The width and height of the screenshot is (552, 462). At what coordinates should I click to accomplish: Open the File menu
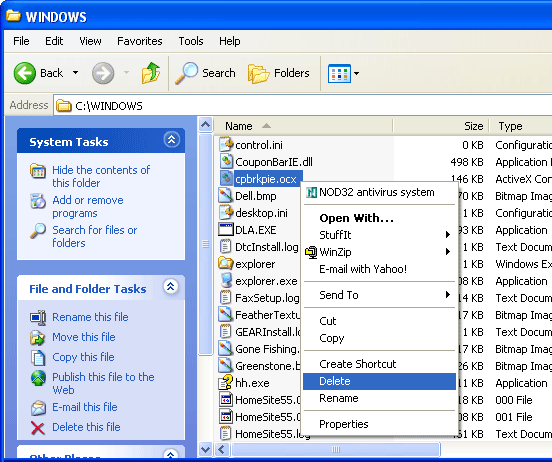pyautogui.click(x=21, y=41)
